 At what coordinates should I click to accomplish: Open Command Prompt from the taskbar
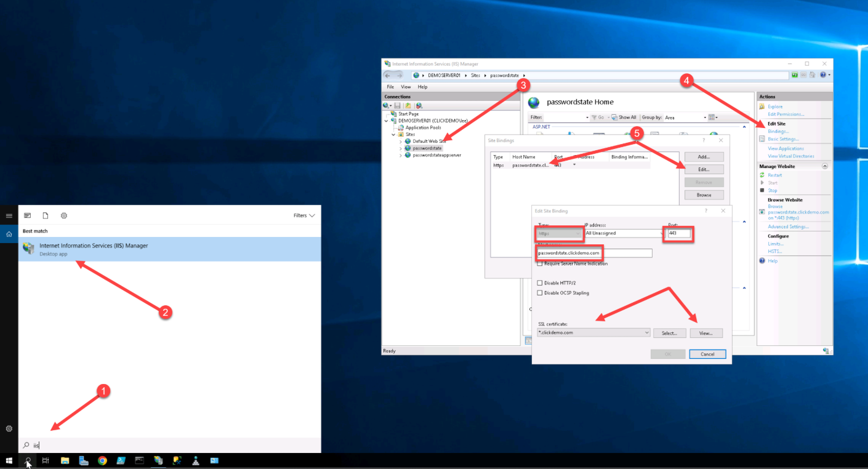tap(140, 460)
